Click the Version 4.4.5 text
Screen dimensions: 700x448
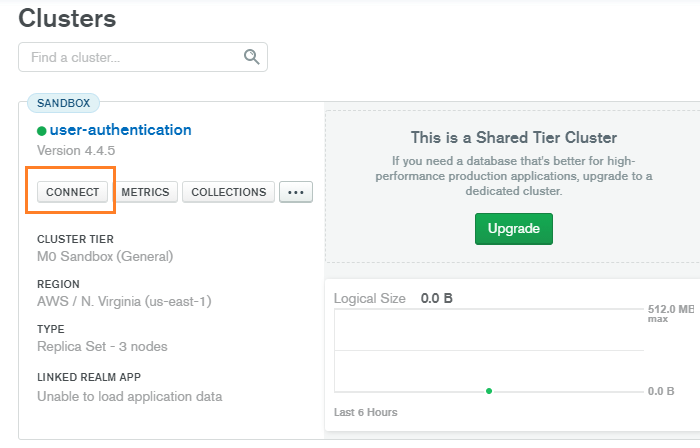76,150
